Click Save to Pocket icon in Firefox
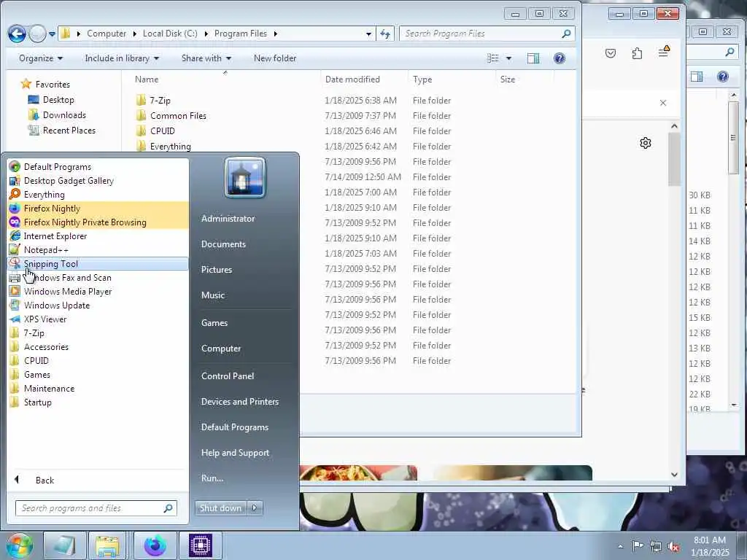This screenshot has height=560, width=747. [611, 52]
